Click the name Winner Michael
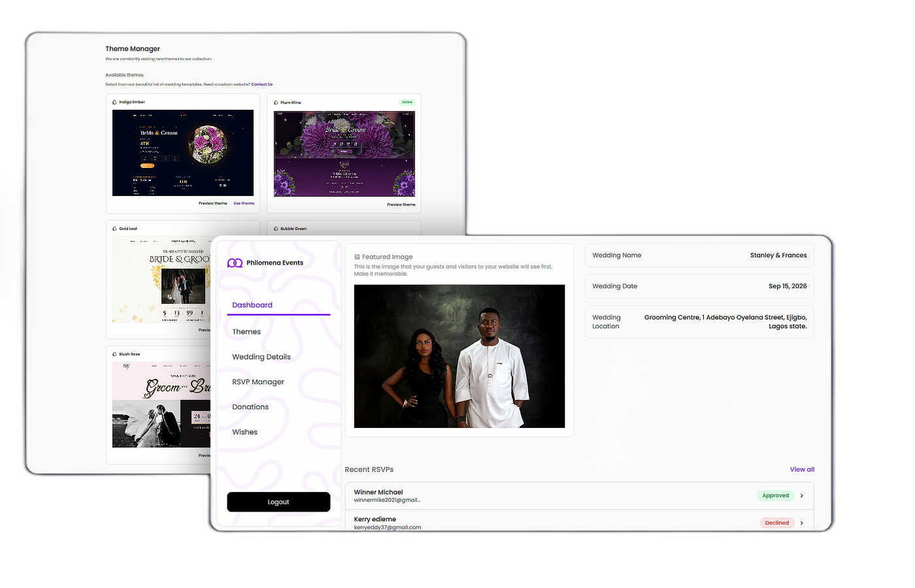The width and height of the screenshot is (915, 588). 378,493
